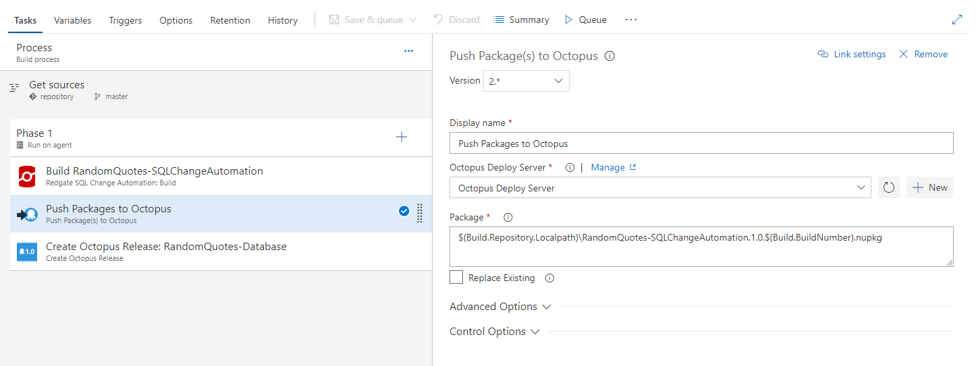980x366 pixels.
Task: Open the Process ellipsis menu
Action: click(x=408, y=51)
